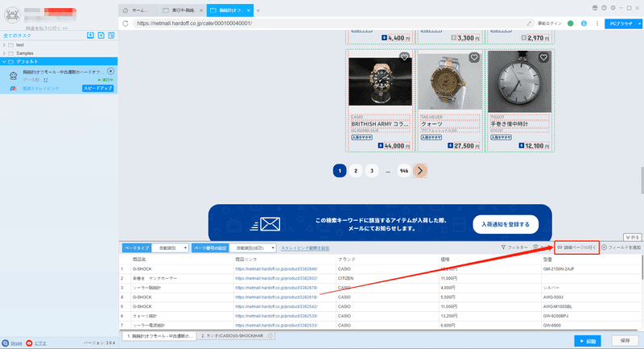Favorite the TAG HEUER クォーツ watch heart icon
Viewport: 644px width, 349px height.
[474, 57]
